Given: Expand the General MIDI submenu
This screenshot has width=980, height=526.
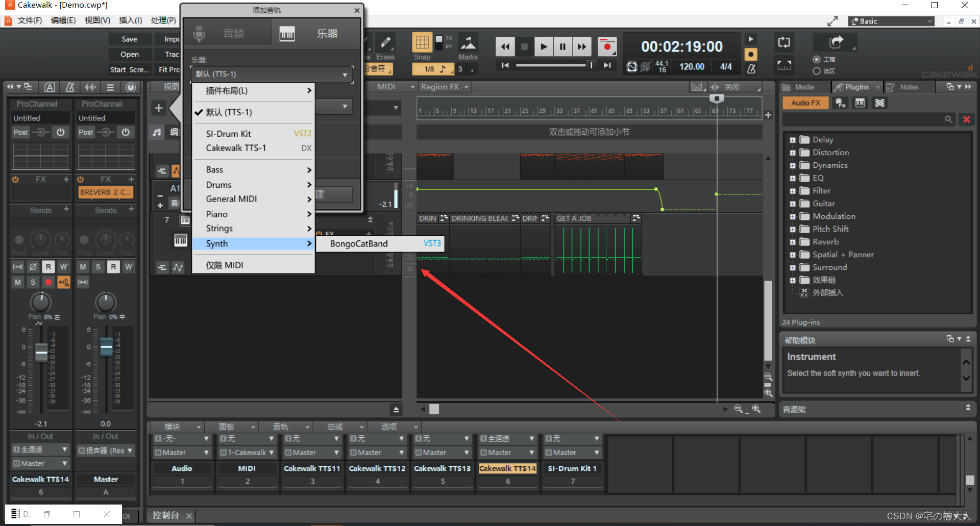Looking at the screenshot, I should (253, 199).
